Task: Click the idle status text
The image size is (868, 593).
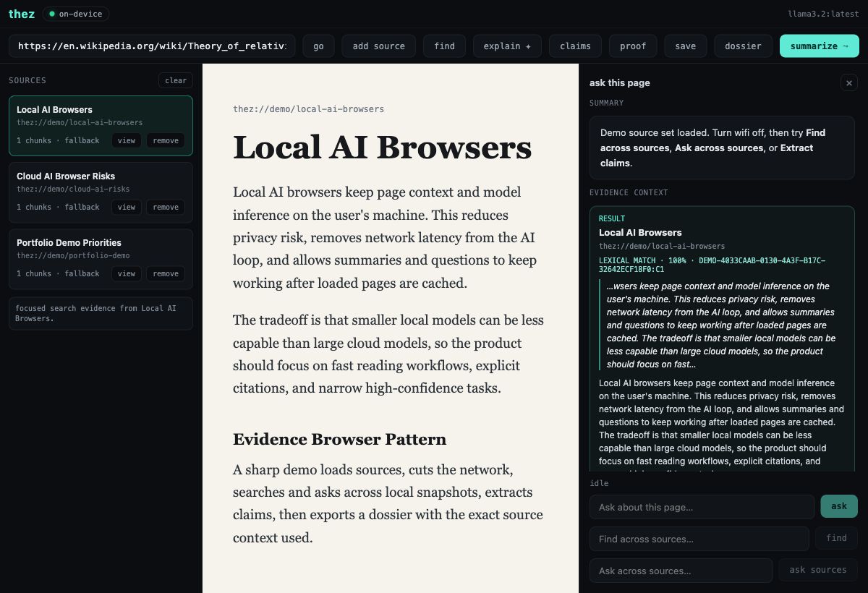Action: [x=599, y=483]
